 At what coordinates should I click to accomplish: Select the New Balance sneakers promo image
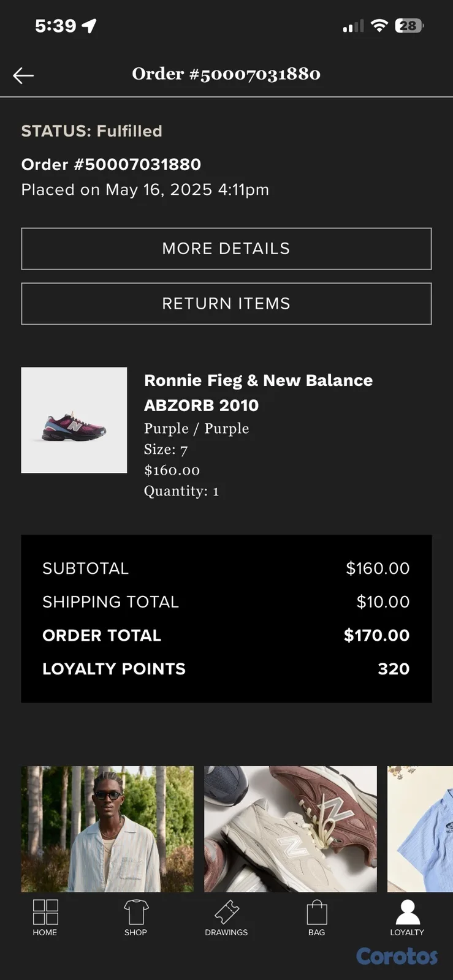point(291,829)
